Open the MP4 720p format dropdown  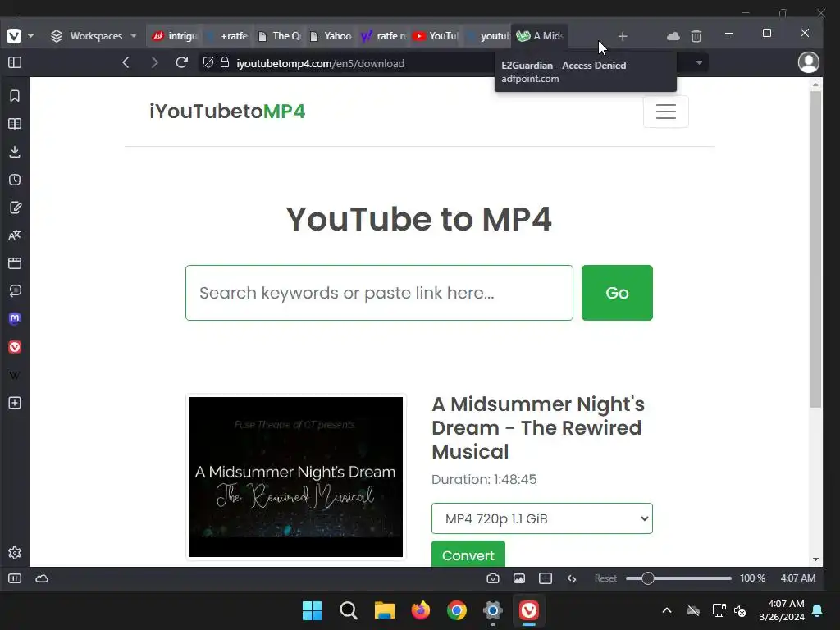pos(542,518)
